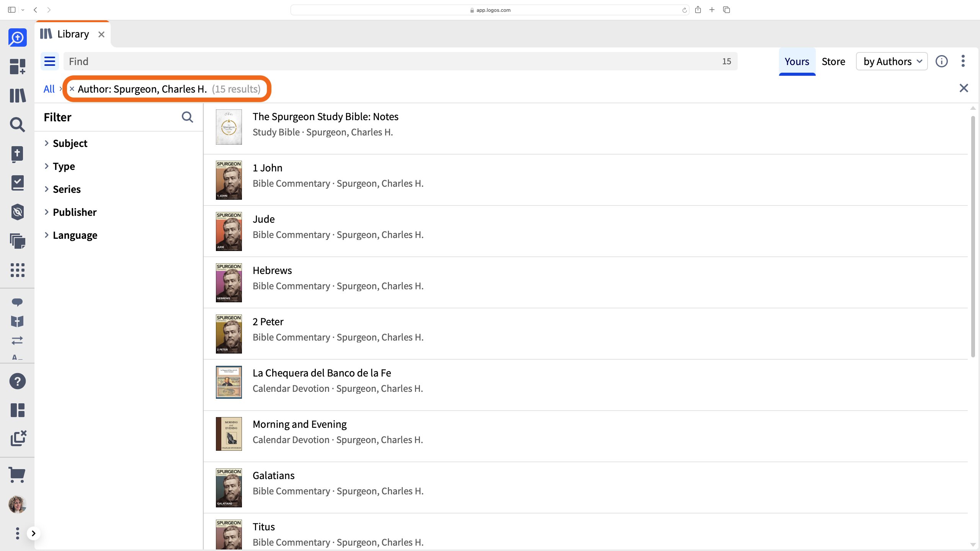The height and width of the screenshot is (551, 980).
Task: Toggle the browser sidebar icon
Action: tap(11, 10)
